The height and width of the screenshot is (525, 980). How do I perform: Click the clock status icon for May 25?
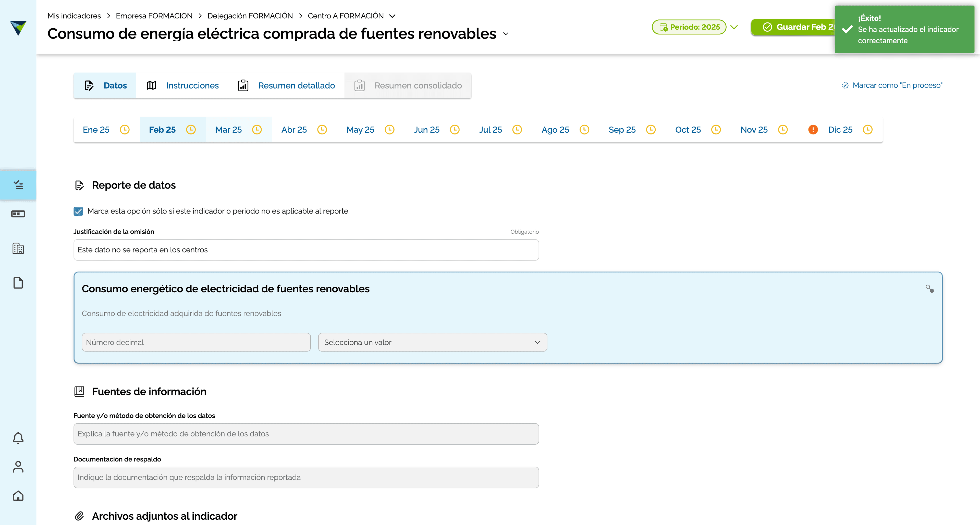389,130
